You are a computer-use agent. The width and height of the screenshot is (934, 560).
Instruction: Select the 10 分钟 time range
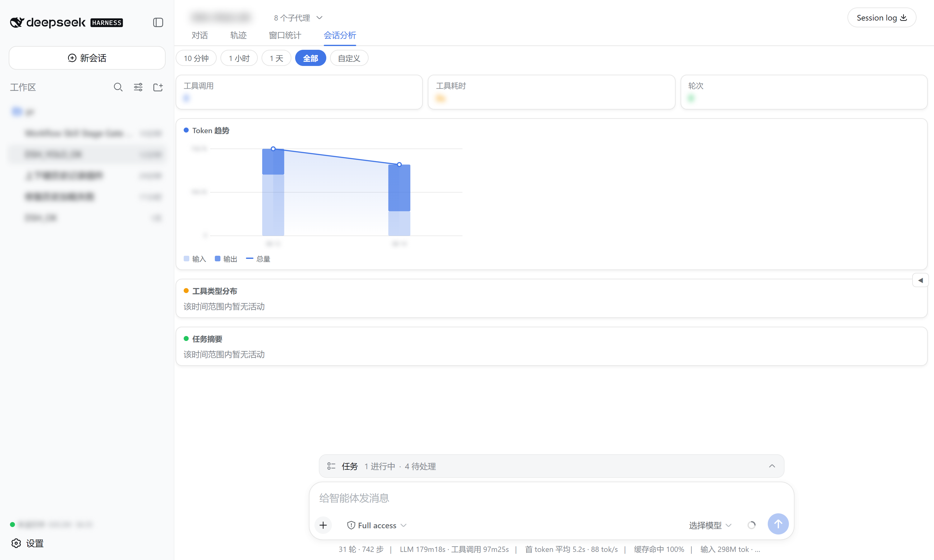point(196,58)
